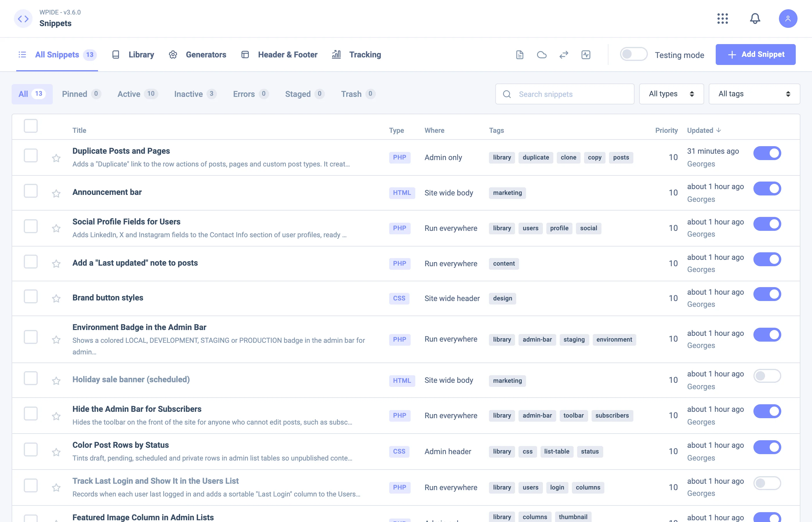The height and width of the screenshot is (522, 812).
Task: Disable the Duplicate Posts and Pages snippet toggle
Action: click(x=767, y=153)
